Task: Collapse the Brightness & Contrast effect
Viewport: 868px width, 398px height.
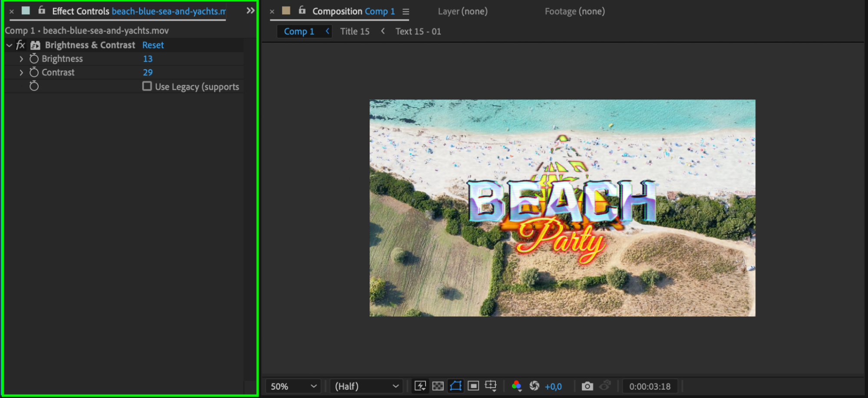Action: [x=9, y=45]
